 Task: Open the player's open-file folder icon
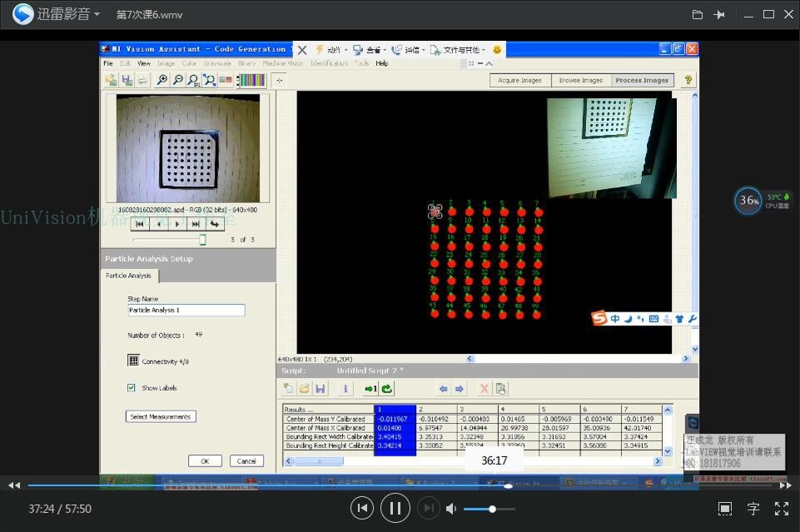[x=698, y=14]
